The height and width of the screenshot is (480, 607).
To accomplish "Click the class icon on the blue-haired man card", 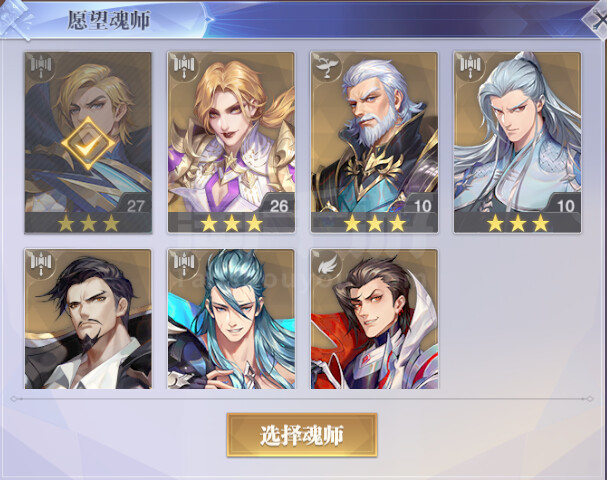I will (184, 264).
